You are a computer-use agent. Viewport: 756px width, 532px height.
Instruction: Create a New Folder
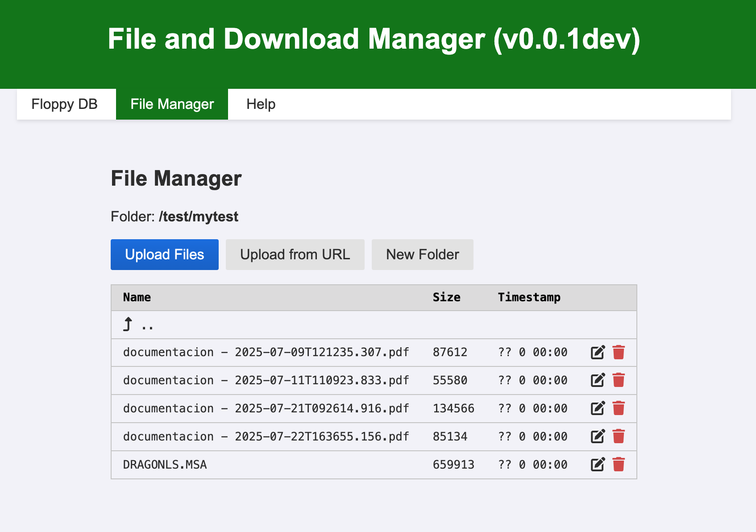point(423,254)
